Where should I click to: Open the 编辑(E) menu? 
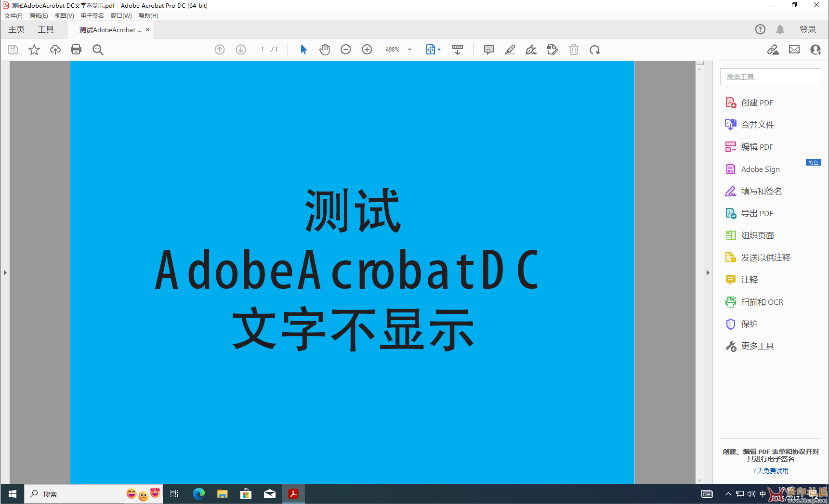39,16
